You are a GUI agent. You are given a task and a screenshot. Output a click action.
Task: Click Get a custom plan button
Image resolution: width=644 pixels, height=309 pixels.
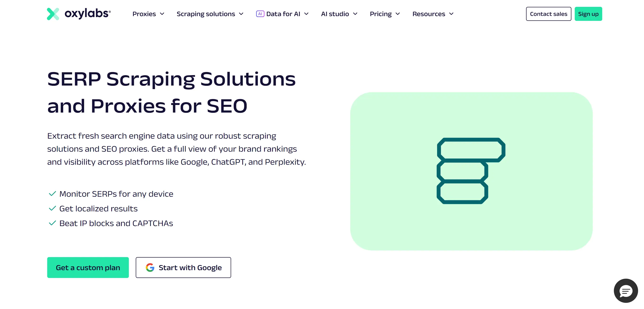pos(88,268)
